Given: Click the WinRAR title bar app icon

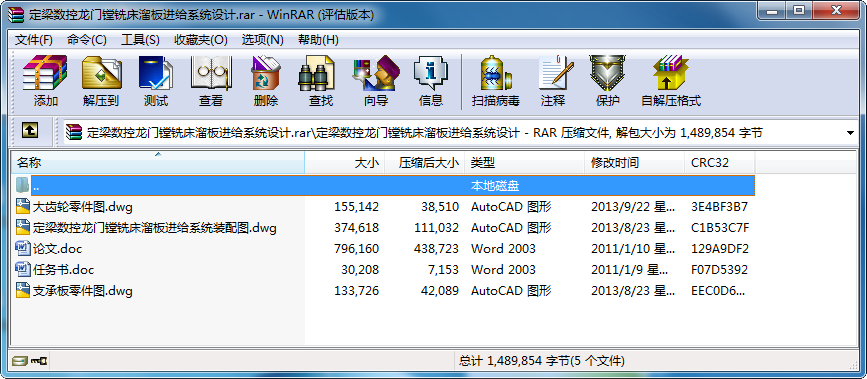Looking at the screenshot, I should [17, 14].
